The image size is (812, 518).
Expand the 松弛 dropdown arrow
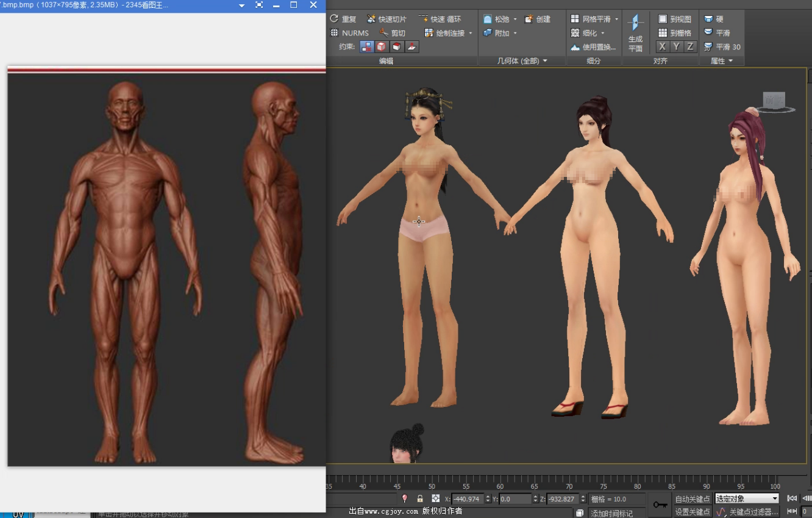click(515, 20)
